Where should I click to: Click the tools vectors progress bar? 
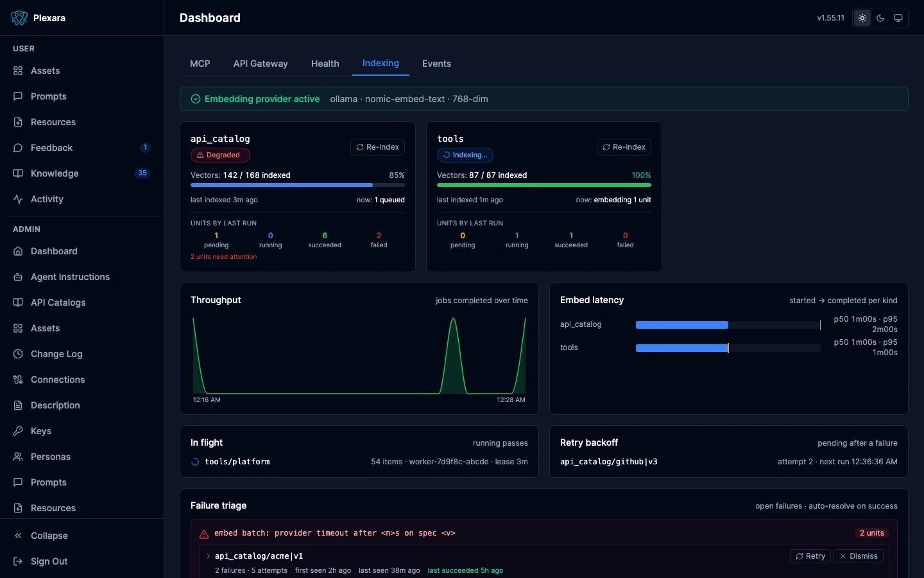click(x=544, y=185)
